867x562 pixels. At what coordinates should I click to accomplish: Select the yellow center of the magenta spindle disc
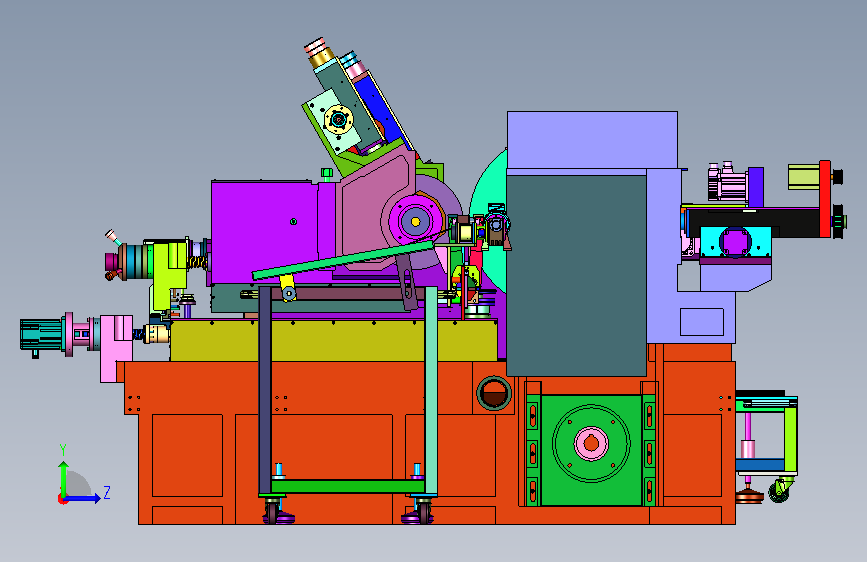[415, 222]
